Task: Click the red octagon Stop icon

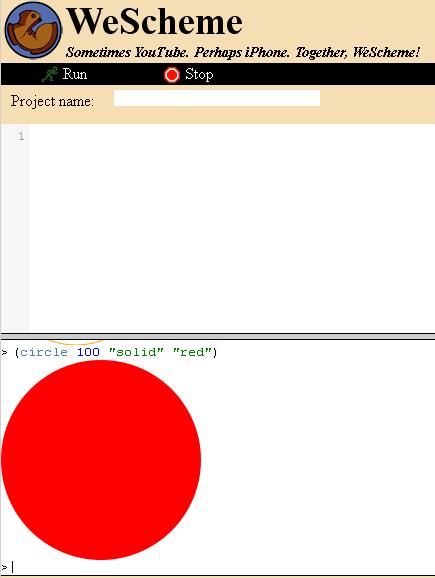Action: click(172, 75)
